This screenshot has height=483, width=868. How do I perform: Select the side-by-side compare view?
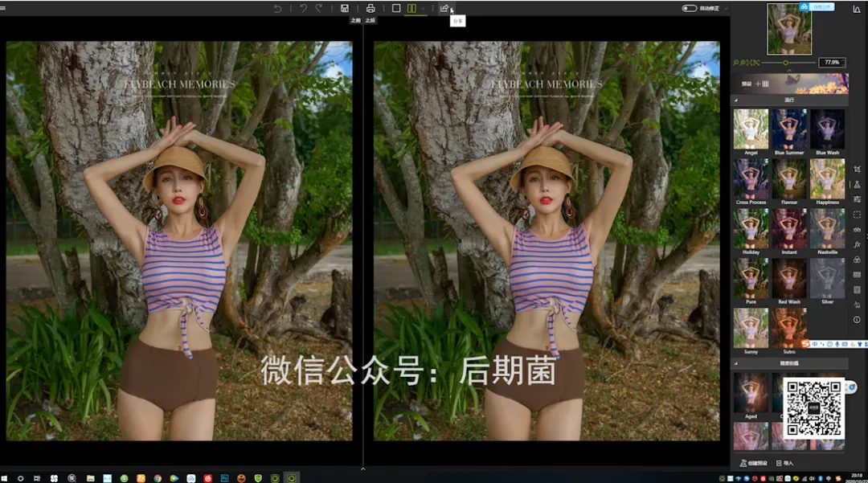411,8
